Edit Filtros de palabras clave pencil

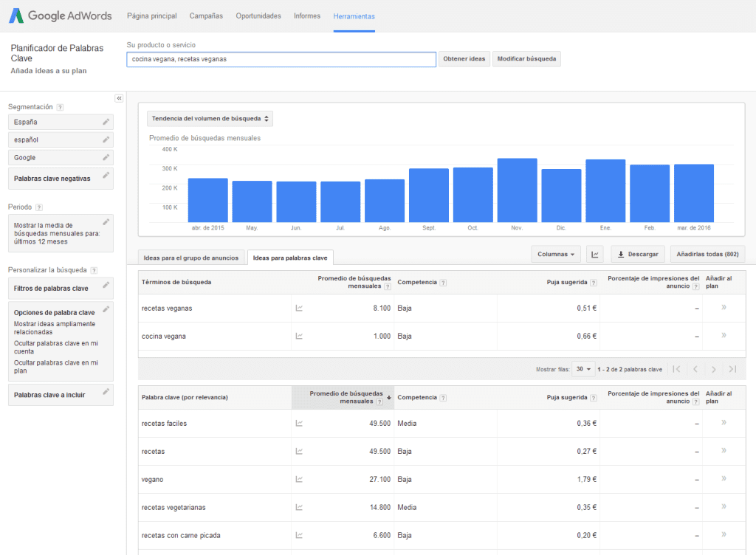coord(106,285)
